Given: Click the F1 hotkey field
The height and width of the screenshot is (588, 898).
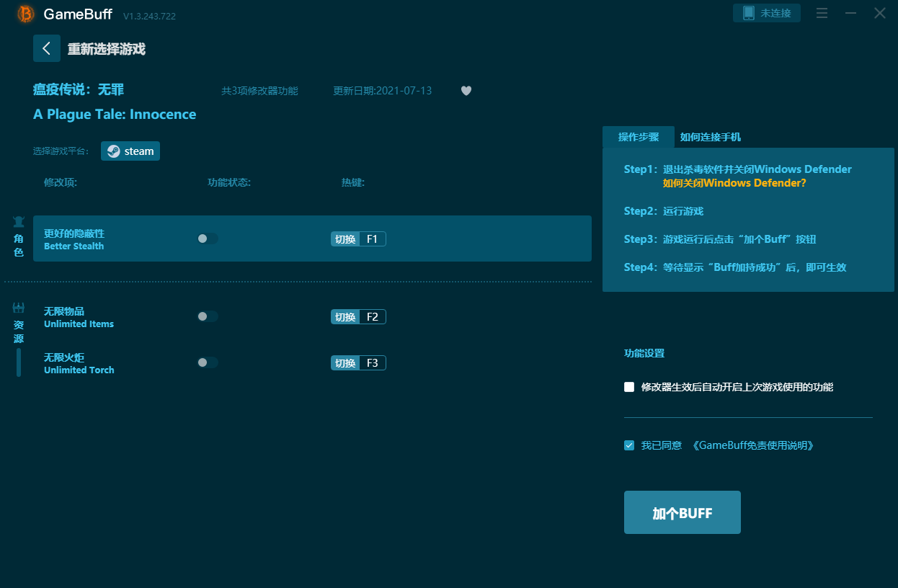Looking at the screenshot, I should (x=373, y=239).
